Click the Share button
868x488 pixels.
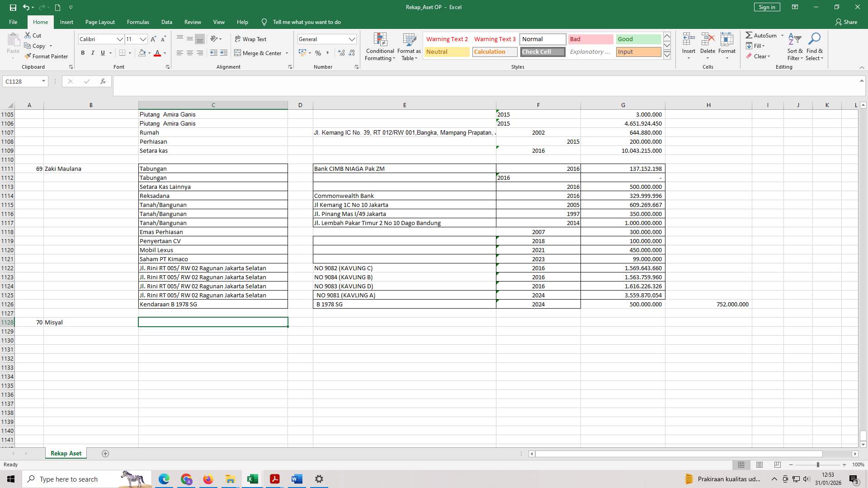pyautogui.click(x=846, y=22)
